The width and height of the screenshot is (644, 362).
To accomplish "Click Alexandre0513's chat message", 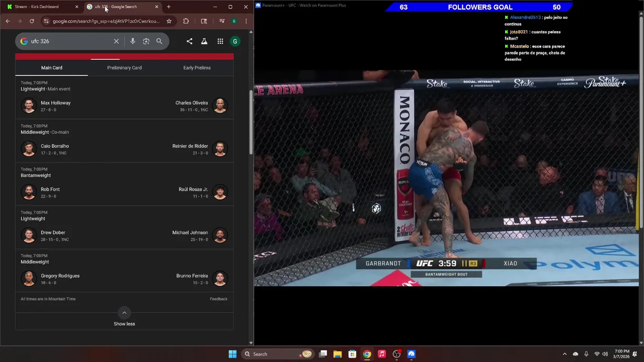I will pyautogui.click(x=536, y=21).
